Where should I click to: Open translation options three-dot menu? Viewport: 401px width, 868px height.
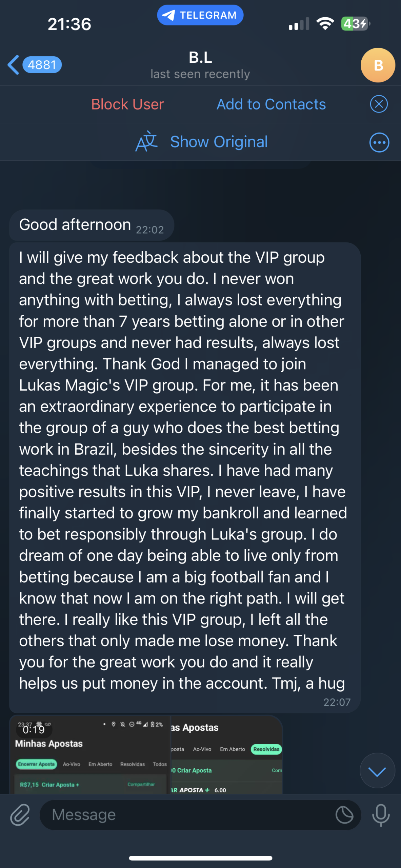[379, 142]
